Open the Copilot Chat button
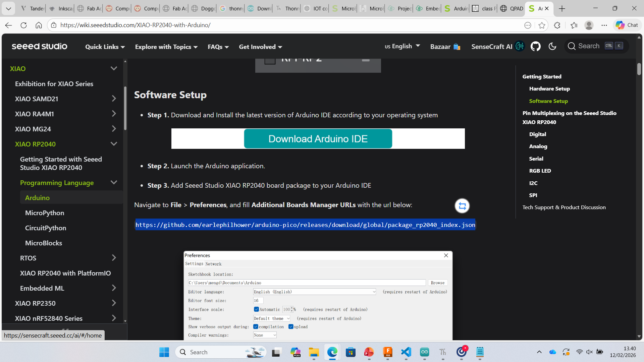This screenshot has height=362, width=644. tap(627, 25)
